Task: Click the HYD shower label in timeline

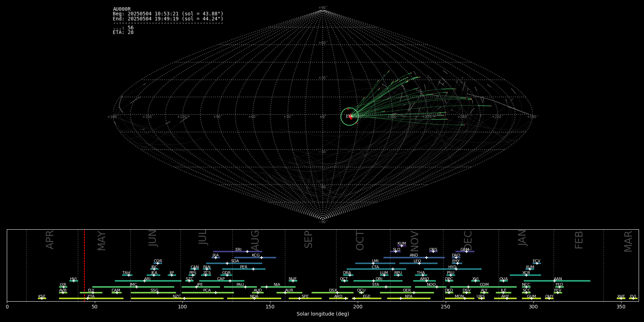Action: click(x=452, y=267)
